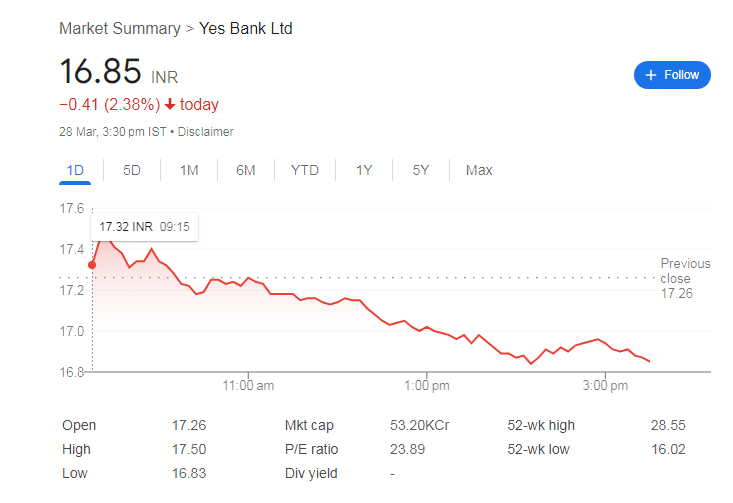Open the Market Summary breadcrumb link
This screenshot has height=503, width=733.
click(118, 28)
